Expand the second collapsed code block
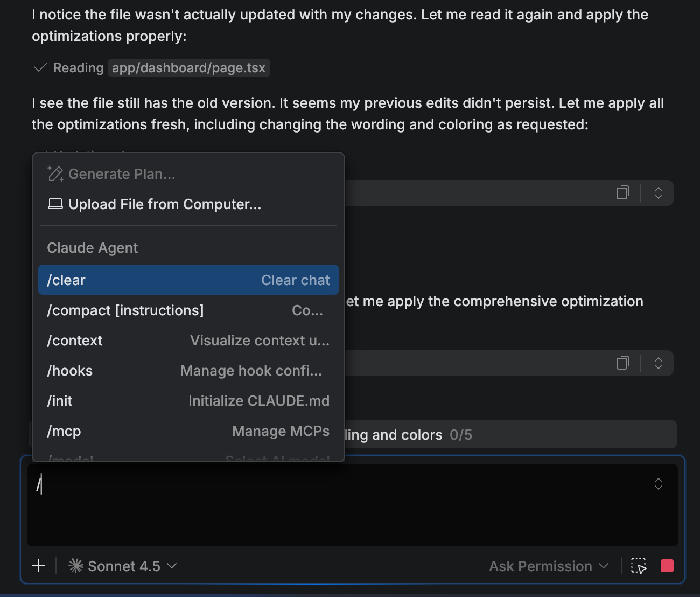The image size is (700, 597). (x=658, y=363)
